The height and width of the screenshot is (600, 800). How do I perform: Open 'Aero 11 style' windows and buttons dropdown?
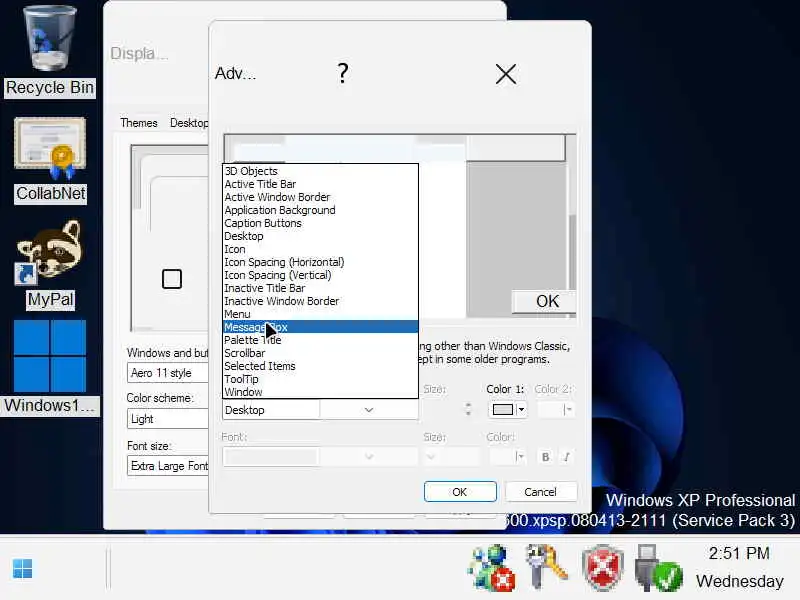tap(167, 373)
